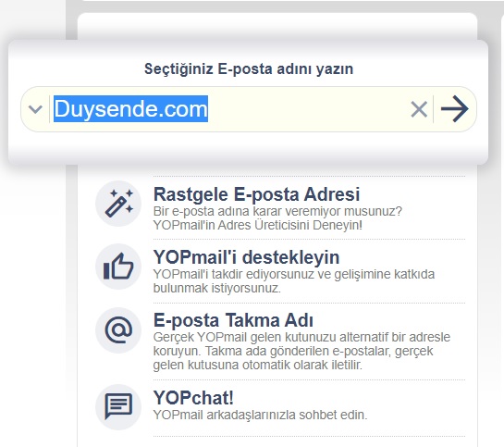Screen dimensions: 504x447
Task: Click the YOPchat speech bubble icon
Action: [118, 407]
